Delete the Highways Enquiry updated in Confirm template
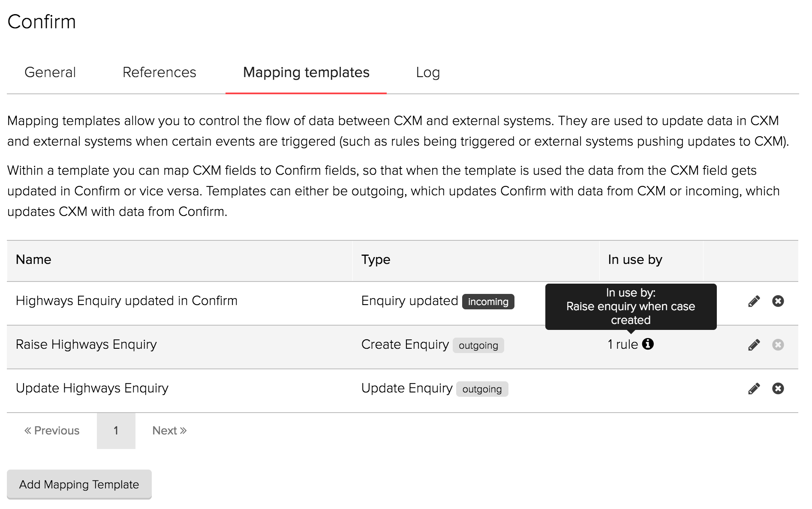This screenshot has height=509, width=812. click(778, 301)
